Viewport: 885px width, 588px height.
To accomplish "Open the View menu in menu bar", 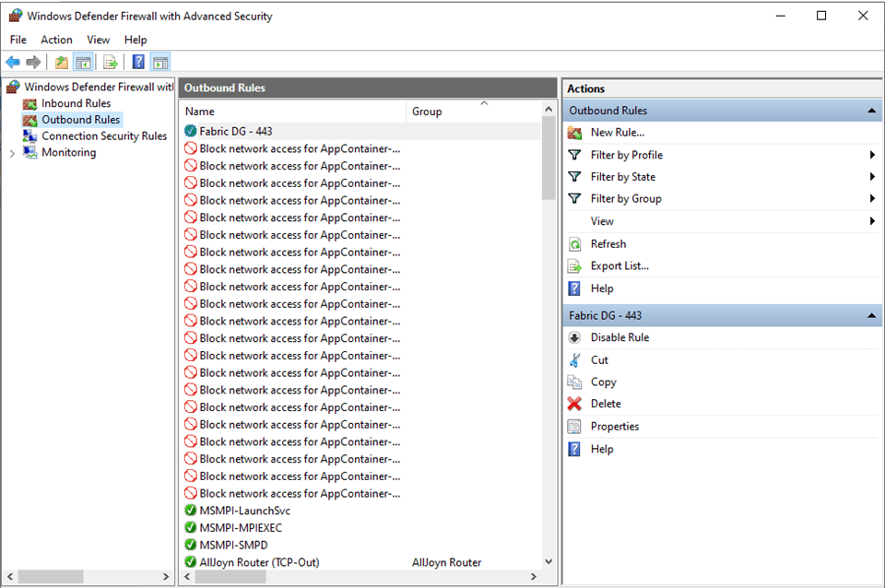I will [x=99, y=40].
